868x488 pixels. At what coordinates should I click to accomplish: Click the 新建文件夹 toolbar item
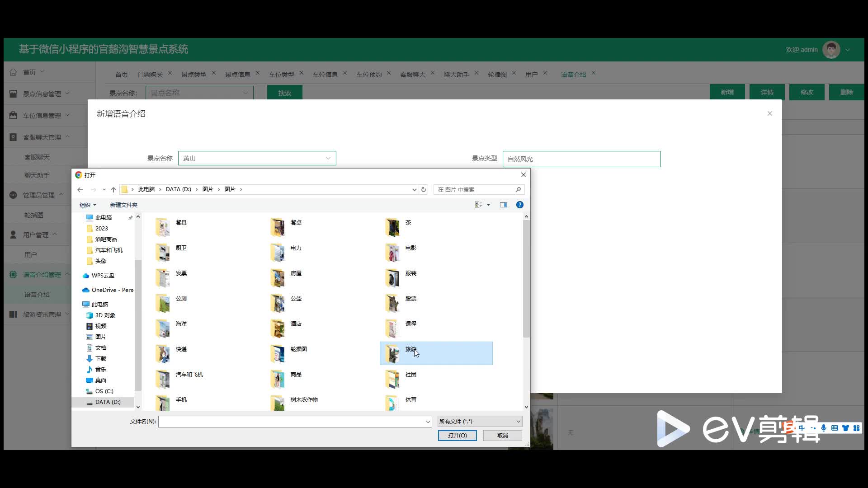point(123,205)
